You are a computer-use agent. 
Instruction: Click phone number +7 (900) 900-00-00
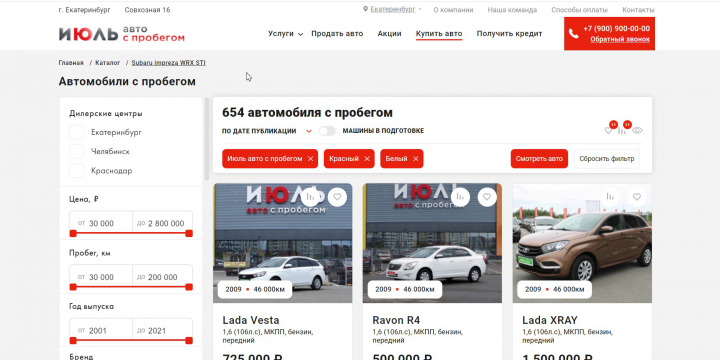[x=616, y=28]
